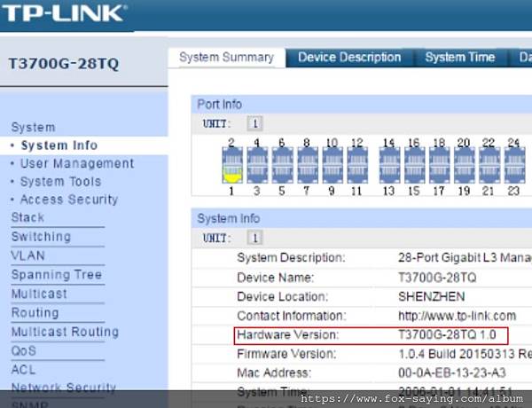Viewport: 532px width, 408px height.
Task: Open System Info in the sidebar
Action: point(59,145)
